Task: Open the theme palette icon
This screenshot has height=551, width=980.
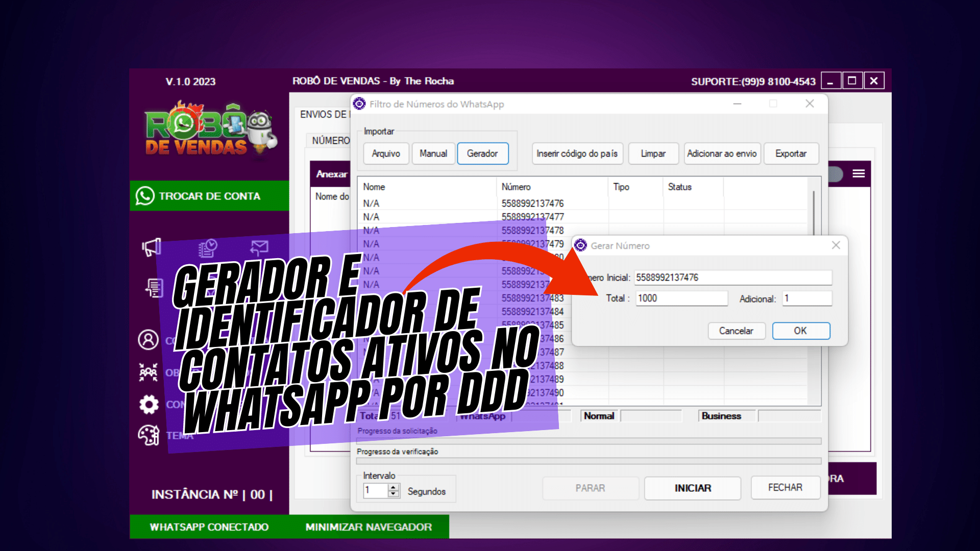Action: [x=149, y=435]
